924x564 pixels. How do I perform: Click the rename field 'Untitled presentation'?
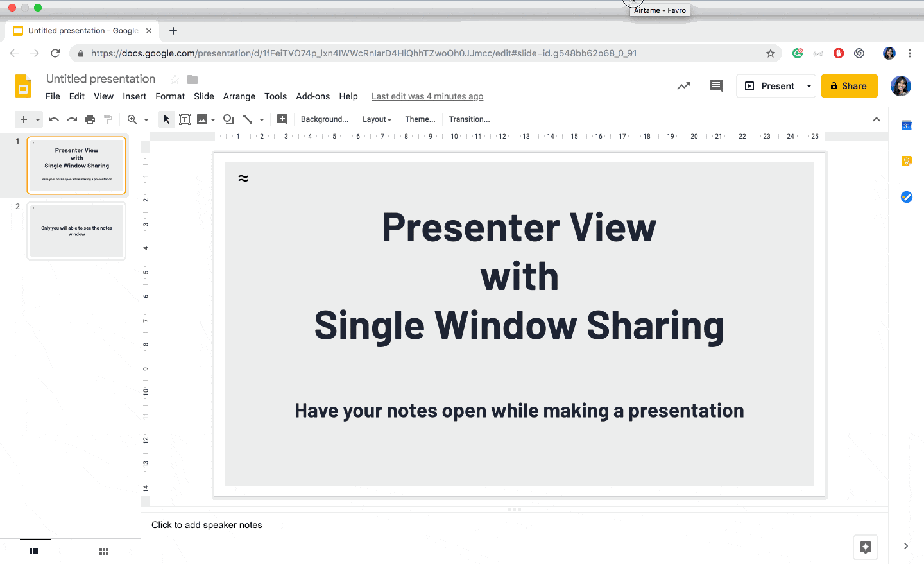click(x=101, y=79)
